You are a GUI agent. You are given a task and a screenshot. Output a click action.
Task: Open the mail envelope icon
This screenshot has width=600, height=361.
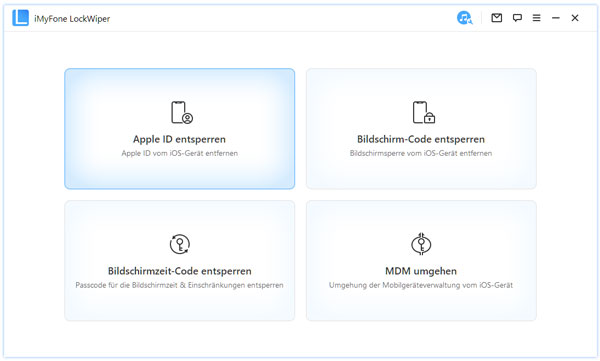pos(497,18)
